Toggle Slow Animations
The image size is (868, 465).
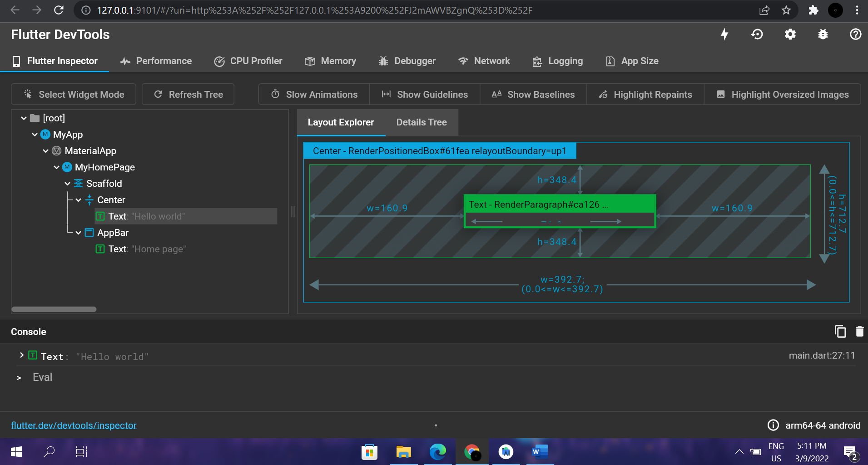coord(314,94)
